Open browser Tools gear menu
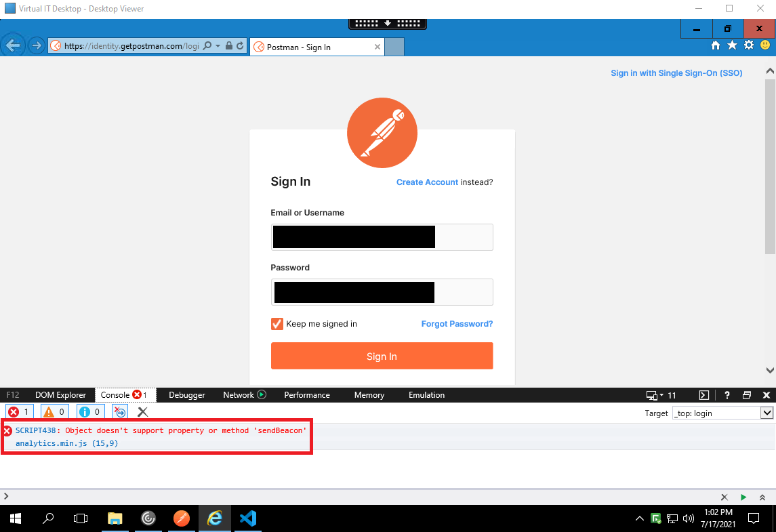Screen dimensions: 776x532 pos(748,45)
